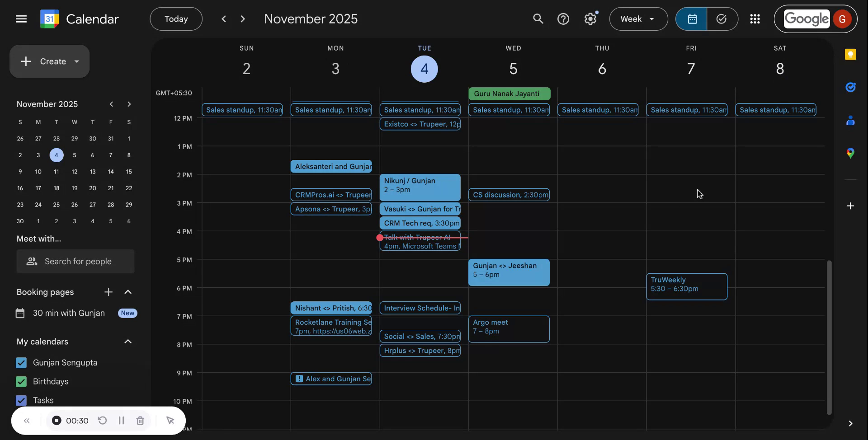Open the calendar search
Image resolution: width=868 pixels, height=440 pixels.
tap(538, 19)
